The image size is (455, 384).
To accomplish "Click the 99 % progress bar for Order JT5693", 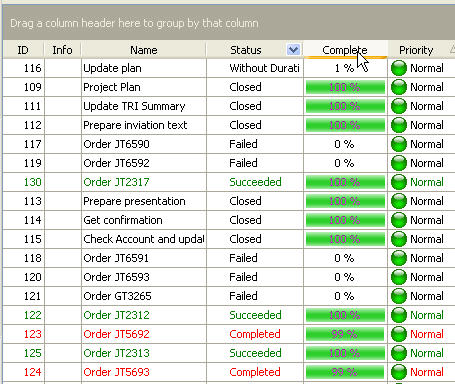I will [x=345, y=372].
